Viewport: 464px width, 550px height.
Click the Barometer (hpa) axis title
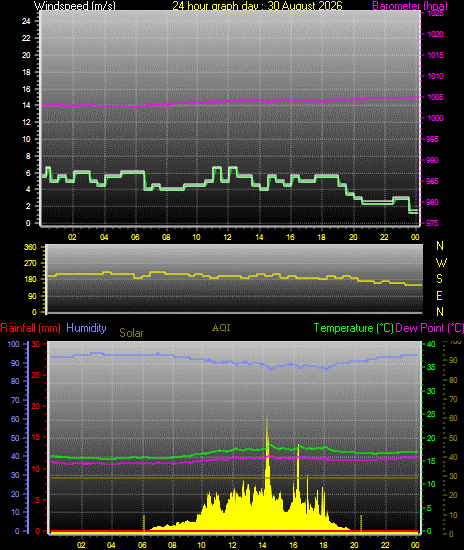[x=410, y=6]
